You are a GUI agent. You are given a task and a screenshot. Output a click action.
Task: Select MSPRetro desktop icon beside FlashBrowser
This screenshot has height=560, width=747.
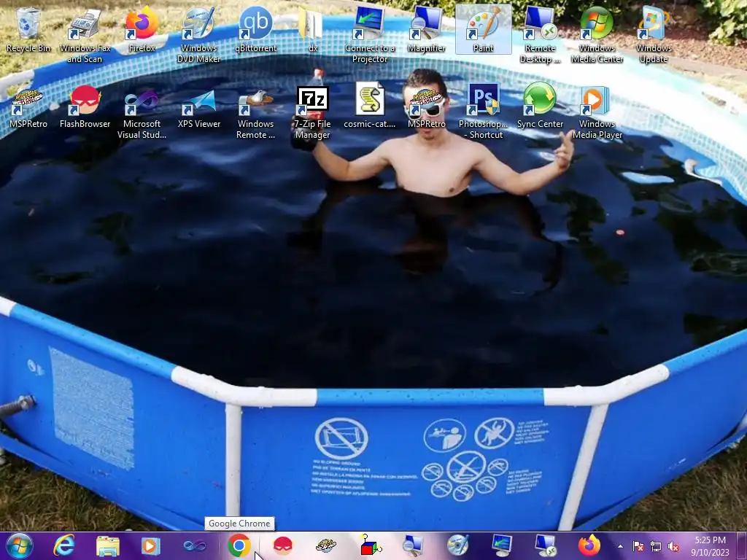(x=28, y=106)
